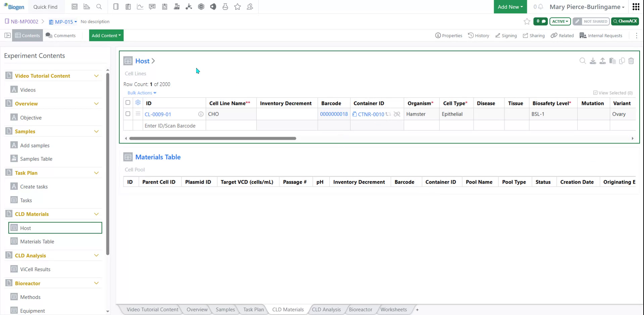Open the Bulk Actions dropdown

tap(141, 93)
